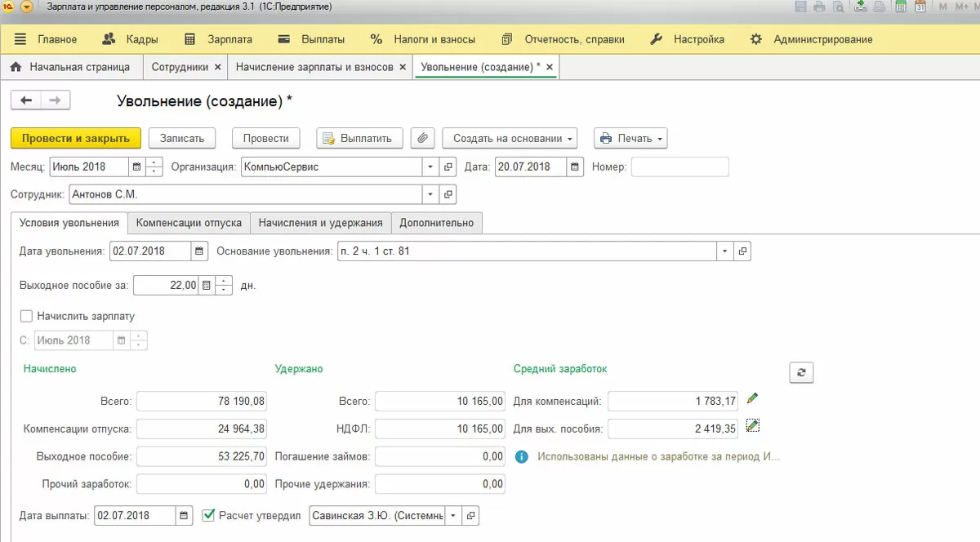Switch to Начисление зарплаты и взносов tab
The height and width of the screenshot is (542, 980).
coord(314,67)
